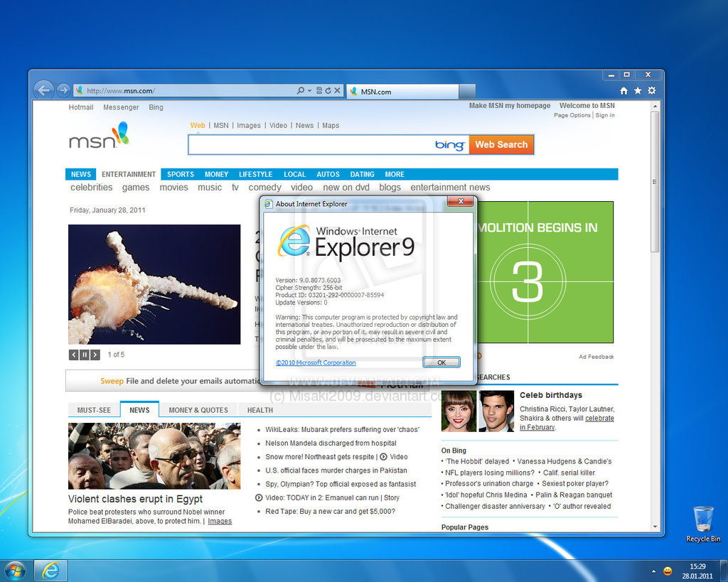The width and height of the screenshot is (728, 582).
Task: Open the Messenger link at the top
Action: [121, 107]
